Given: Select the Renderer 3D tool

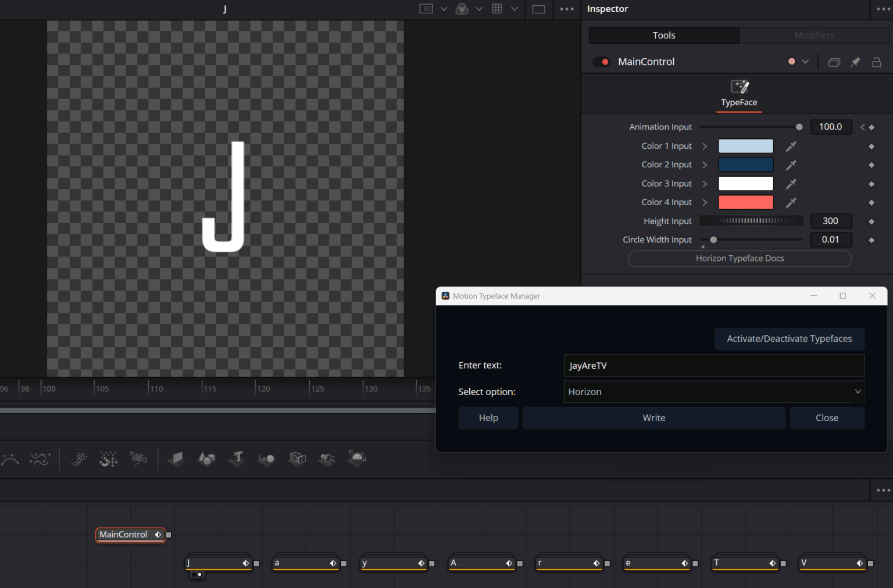Looking at the screenshot, I should [x=357, y=459].
